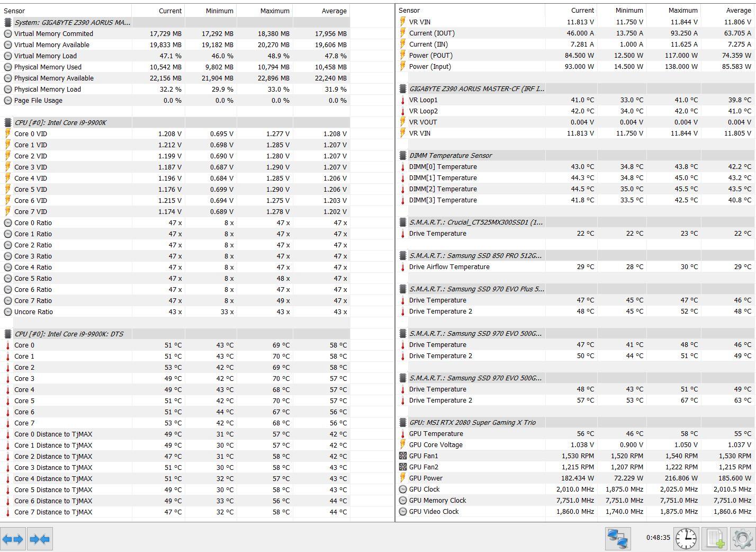Click the thermometer icon next to Drive Airflow Temperature
756x552 pixels.
[403, 267]
